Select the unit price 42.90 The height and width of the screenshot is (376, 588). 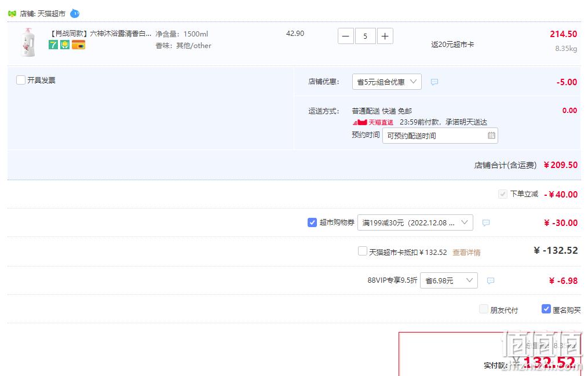pos(295,34)
